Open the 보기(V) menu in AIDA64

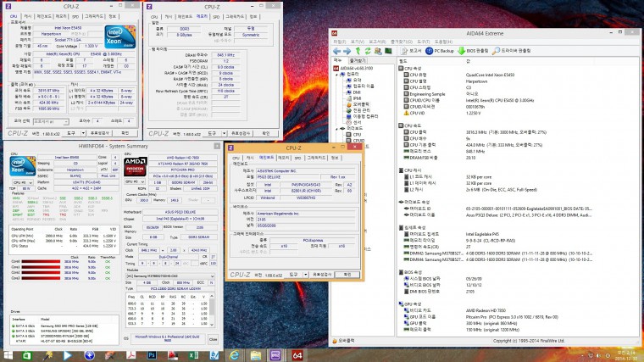[x=358, y=42]
